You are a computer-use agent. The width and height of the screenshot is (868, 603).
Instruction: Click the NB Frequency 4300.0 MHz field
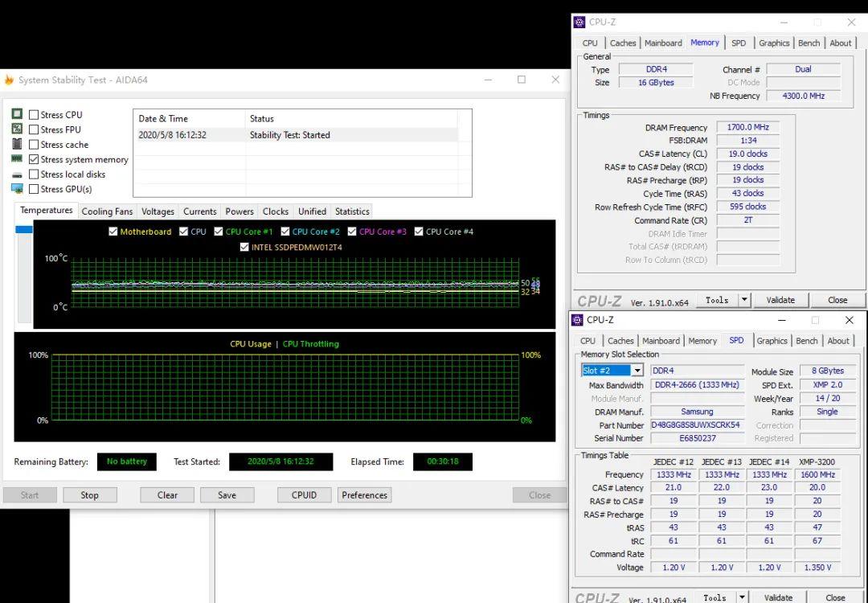(x=803, y=96)
